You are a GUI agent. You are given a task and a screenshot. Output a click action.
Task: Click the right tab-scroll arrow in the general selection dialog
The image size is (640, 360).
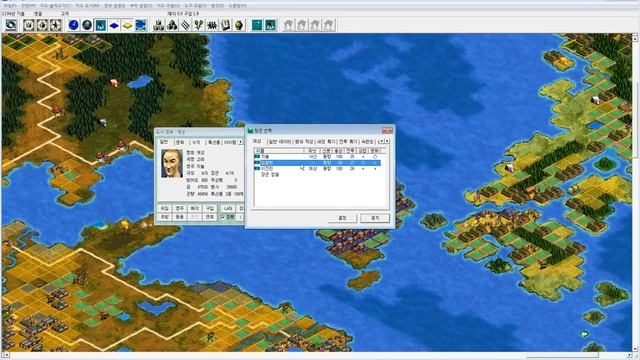(387, 141)
